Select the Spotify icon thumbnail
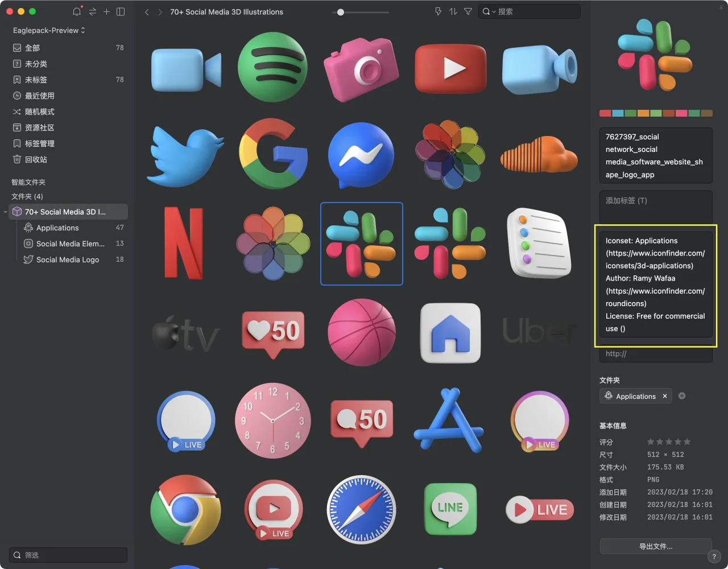The height and width of the screenshot is (569, 728). (x=272, y=67)
